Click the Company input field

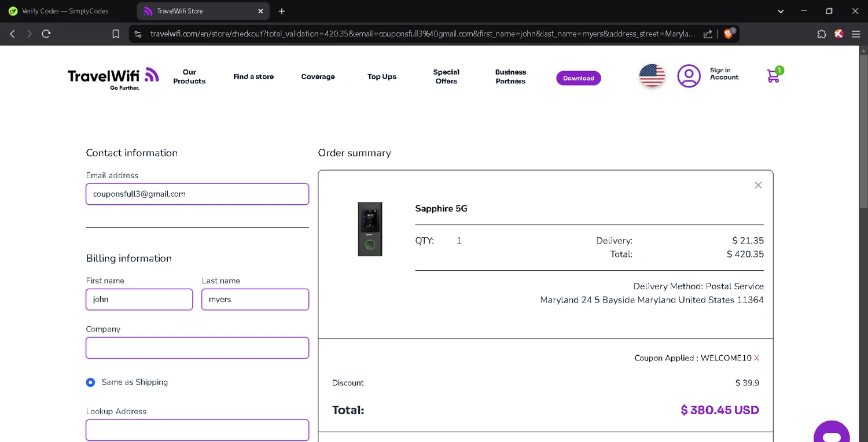[197, 348]
